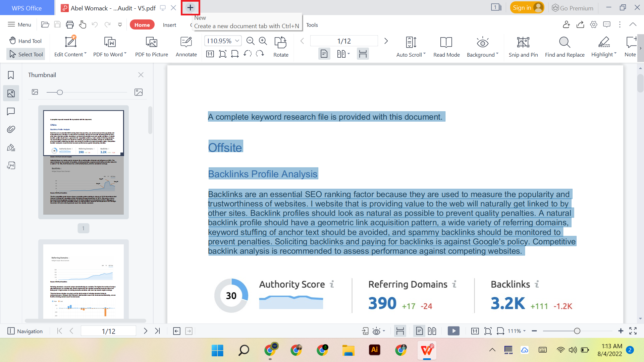Open the comments panel in the sidebar

[x=11, y=111]
